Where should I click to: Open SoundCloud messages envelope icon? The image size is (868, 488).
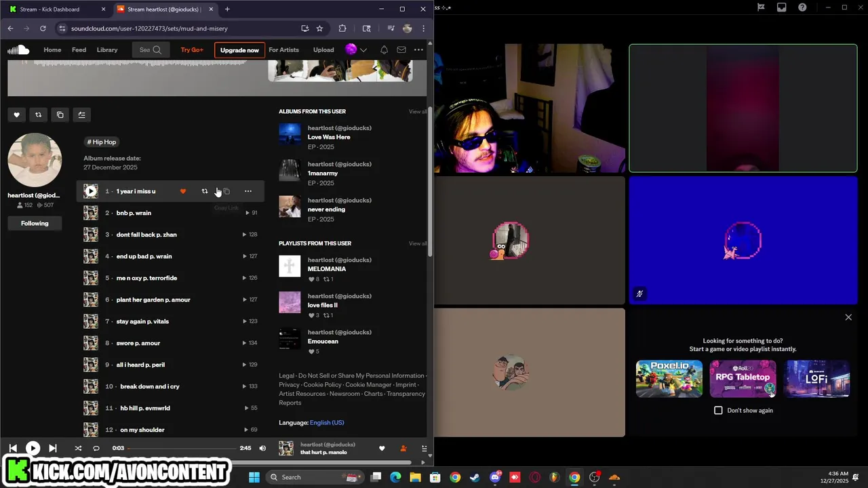pyautogui.click(x=401, y=49)
